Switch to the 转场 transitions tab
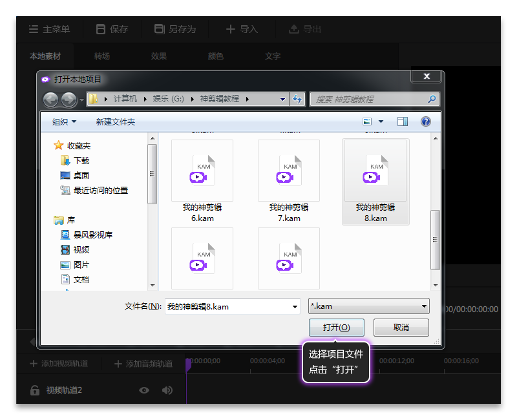Viewport: 517px width, 420px height. click(102, 56)
